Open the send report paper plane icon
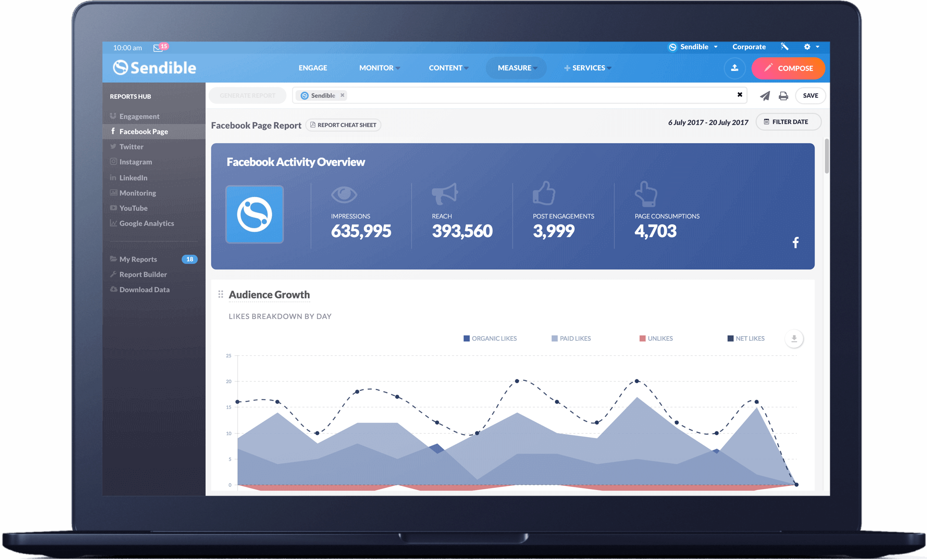Viewport: 927px width, 560px height. (764, 96)
